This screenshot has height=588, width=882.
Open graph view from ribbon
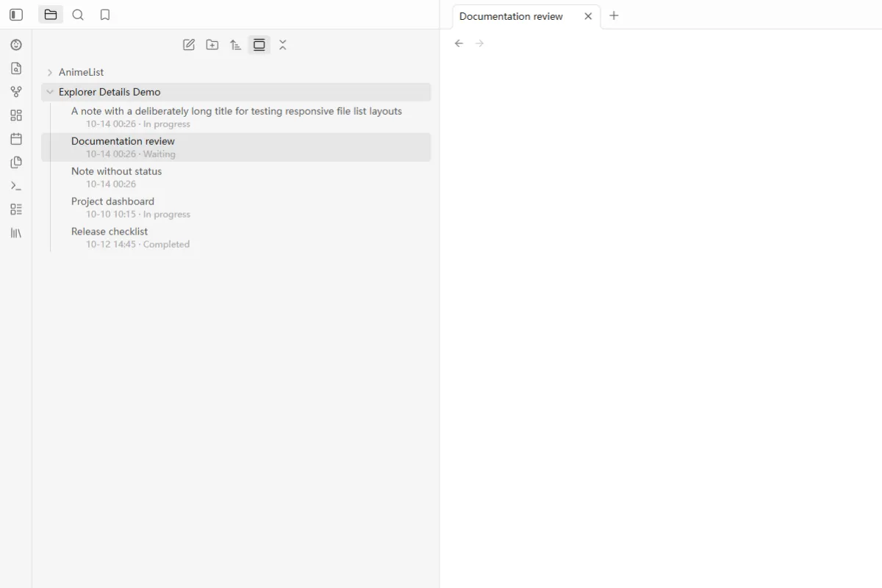16,92
